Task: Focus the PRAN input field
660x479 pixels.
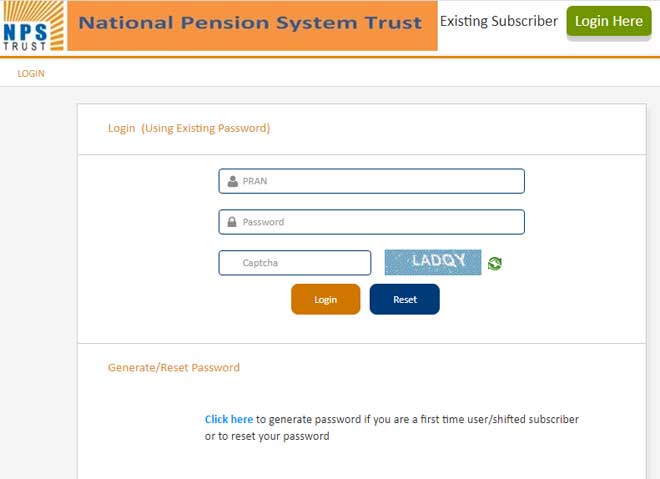Action: tap(380, 182)
